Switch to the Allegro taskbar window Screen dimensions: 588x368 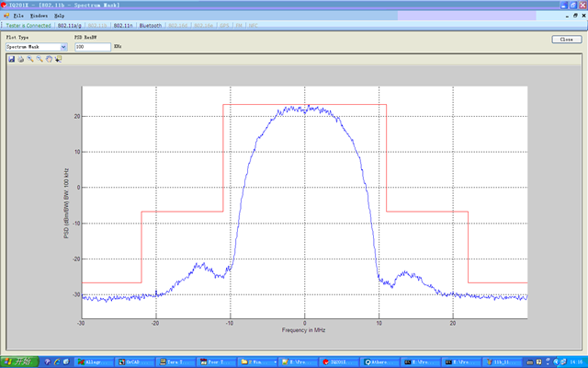coord(94,362)
